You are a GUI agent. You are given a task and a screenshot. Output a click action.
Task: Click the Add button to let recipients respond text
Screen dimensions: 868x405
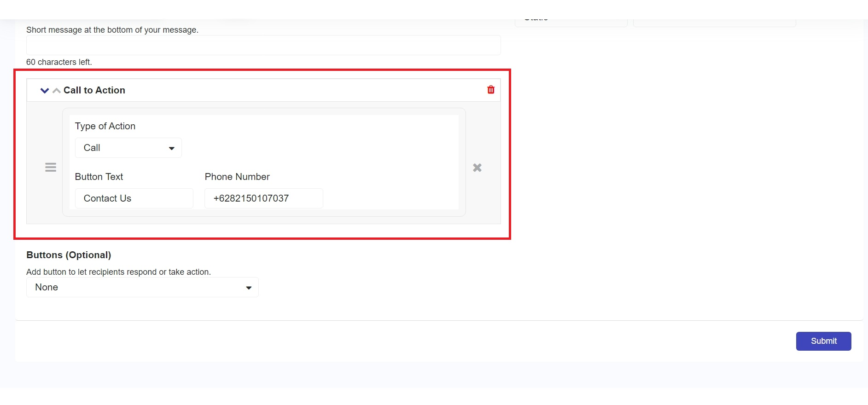pos(118,272)
